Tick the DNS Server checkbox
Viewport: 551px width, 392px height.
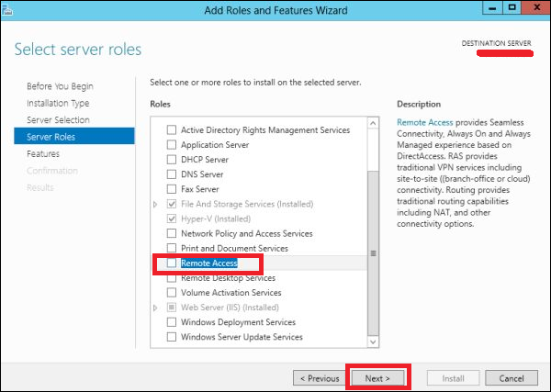(x=171, y=174)
